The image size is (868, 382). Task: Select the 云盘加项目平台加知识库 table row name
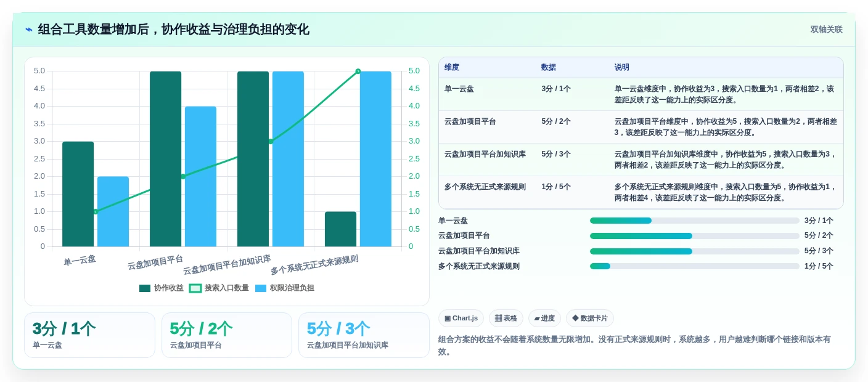pos(485,154)
